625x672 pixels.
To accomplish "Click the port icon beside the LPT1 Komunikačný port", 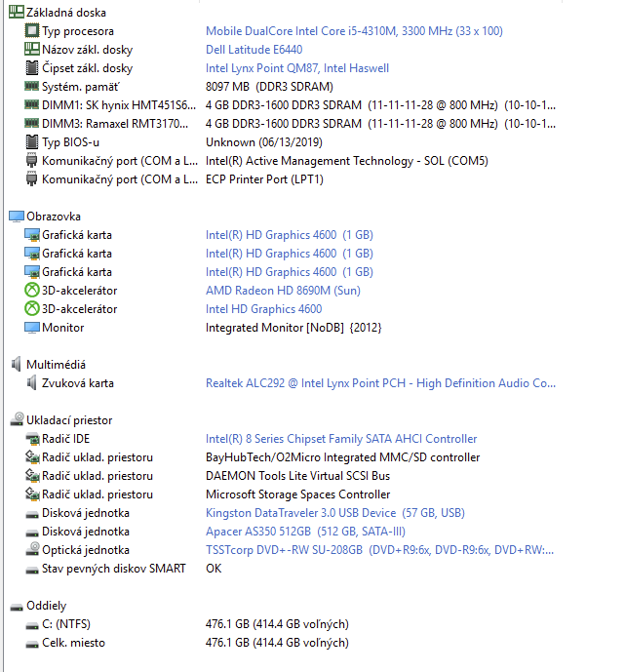I will click(x=32, y=179).
